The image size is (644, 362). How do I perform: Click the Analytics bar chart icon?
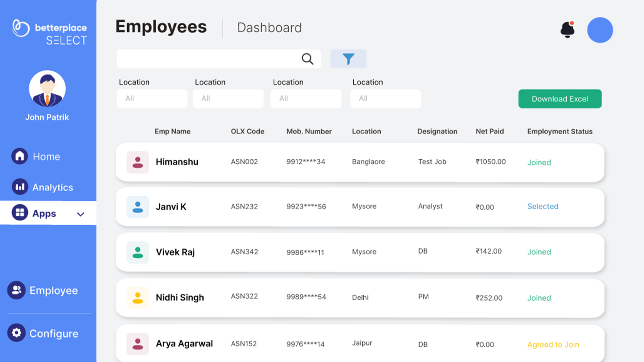[x=20, y=187]
